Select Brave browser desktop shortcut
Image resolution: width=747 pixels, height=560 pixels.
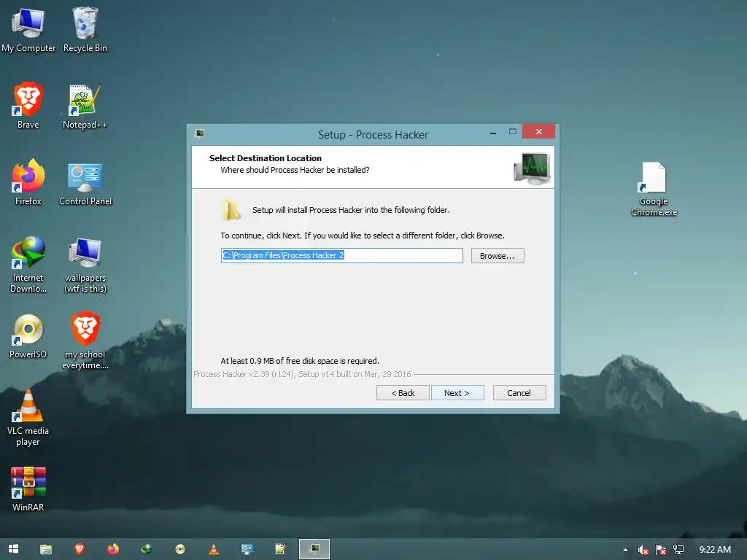coord(28,106)
